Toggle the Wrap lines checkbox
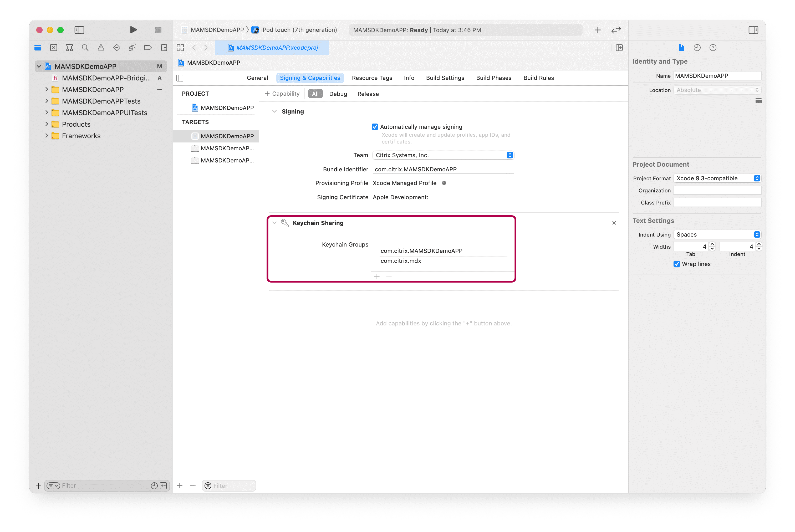This screenshot has width=795, height=532. [676, 264]
